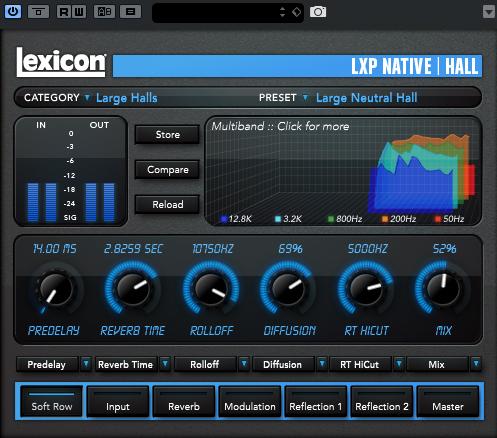Click the RT HiCut knob
Screen dimensions: 497x438
366,289
